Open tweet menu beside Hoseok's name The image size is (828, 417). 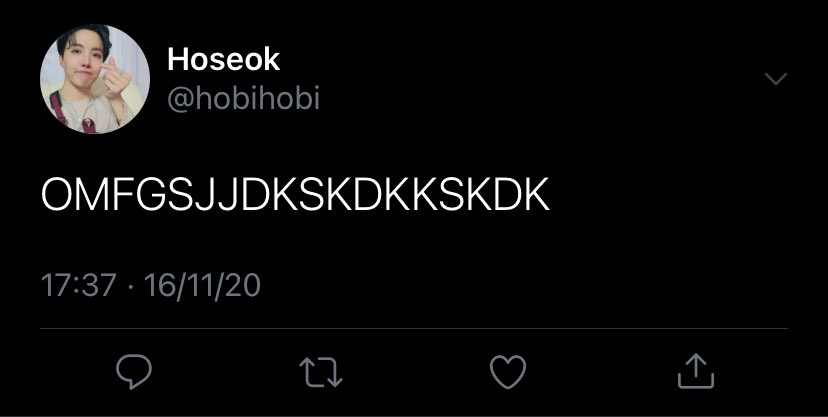[x=776, y=79]
